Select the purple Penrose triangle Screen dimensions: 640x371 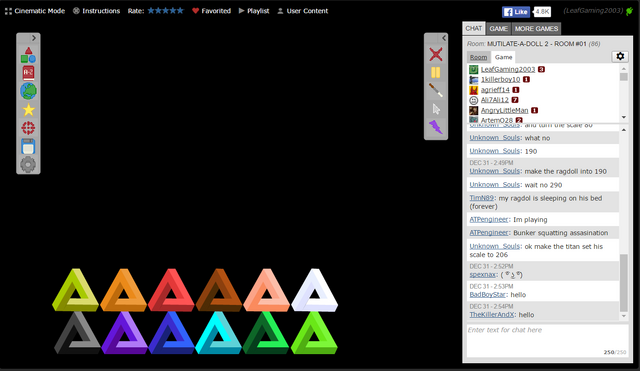[x=124, y=333]
